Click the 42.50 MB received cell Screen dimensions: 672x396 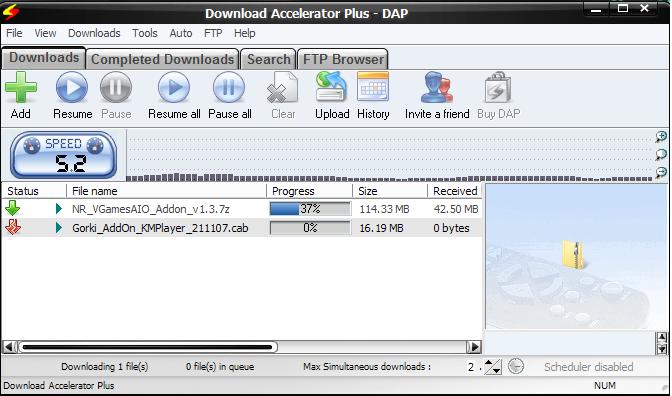[456, 209]
